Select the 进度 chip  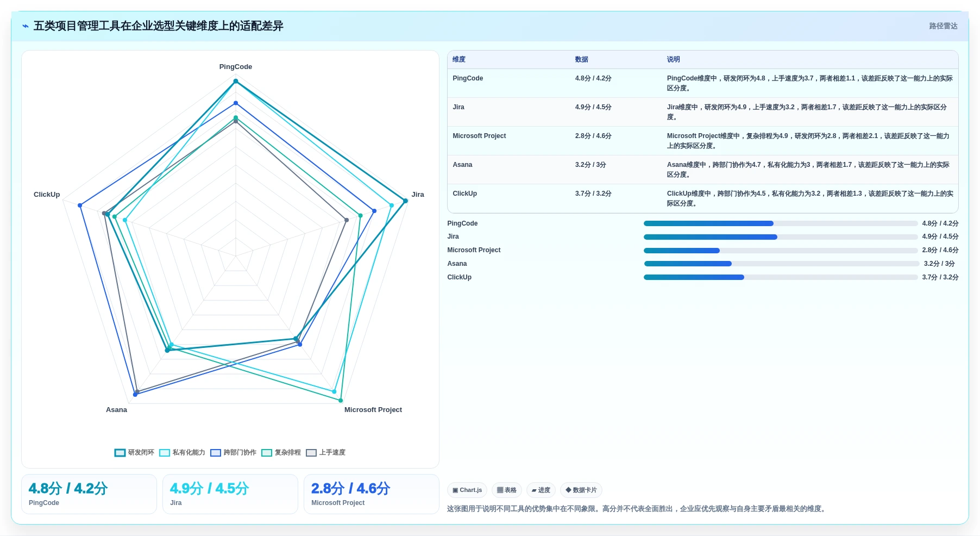[x=541, y=490]
